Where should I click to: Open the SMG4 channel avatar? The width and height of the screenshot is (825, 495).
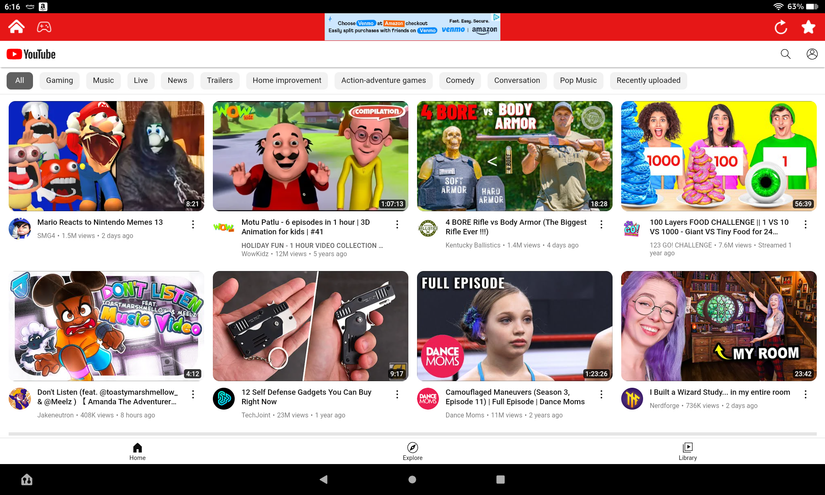click(19, 228)
